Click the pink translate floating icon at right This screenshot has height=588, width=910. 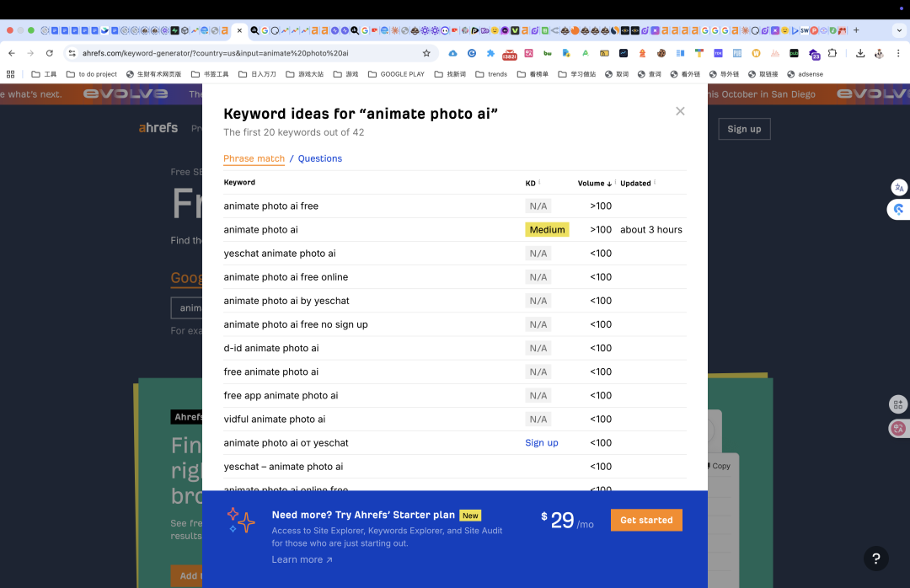pos(898,429)
